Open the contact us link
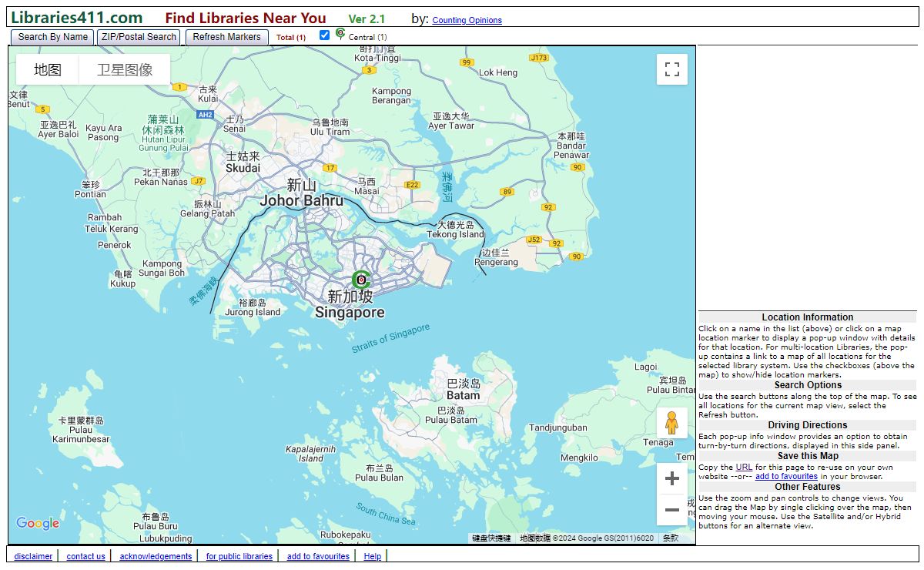The image size is (924, 570). 85,556
